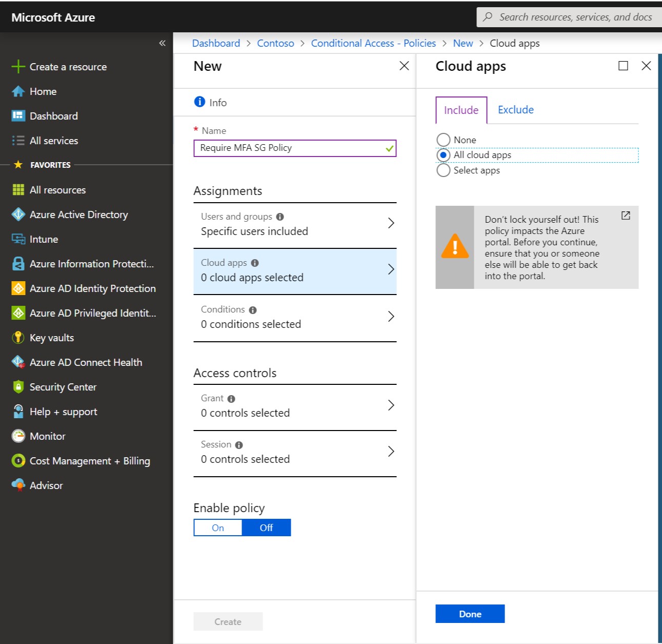The height and width of the screenshot is (644, 662).
Task: Click the policy Name input field
Action: coord(295,148)
